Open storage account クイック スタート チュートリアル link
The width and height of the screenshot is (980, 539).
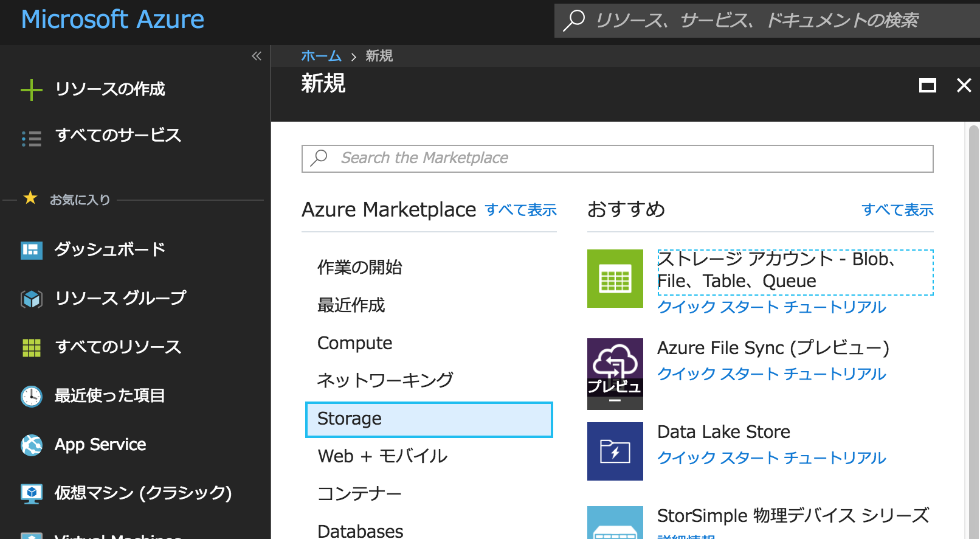point(772,307)
